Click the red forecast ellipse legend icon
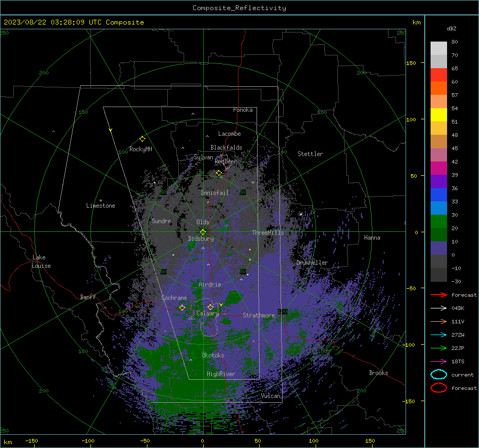 tap(439, 388)
